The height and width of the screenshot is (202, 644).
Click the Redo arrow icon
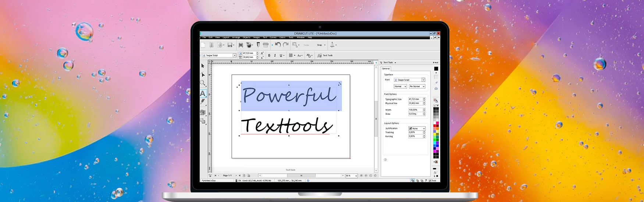[285, 45]
